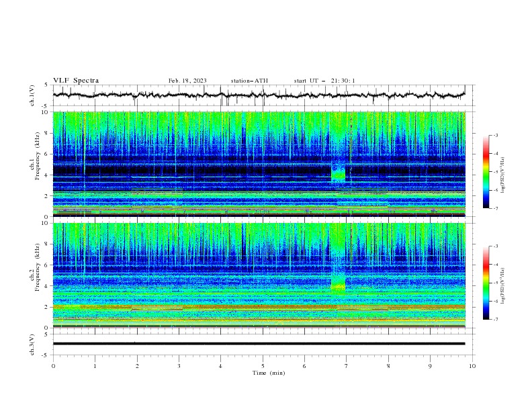This screenshot has height=411, width=532.
Task: Click the "ch.3(V)" axis label
Action: 32,345
